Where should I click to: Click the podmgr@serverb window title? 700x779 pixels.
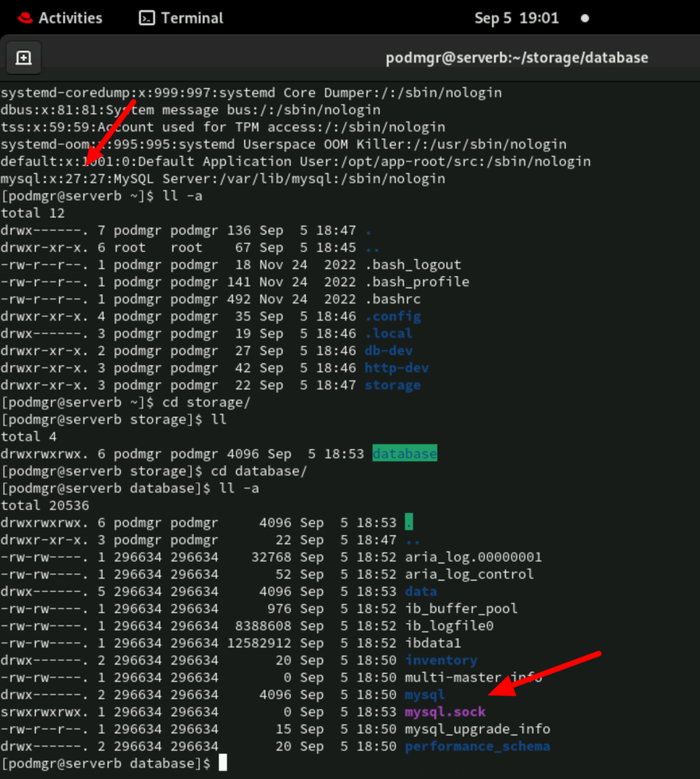pos(517,58)
